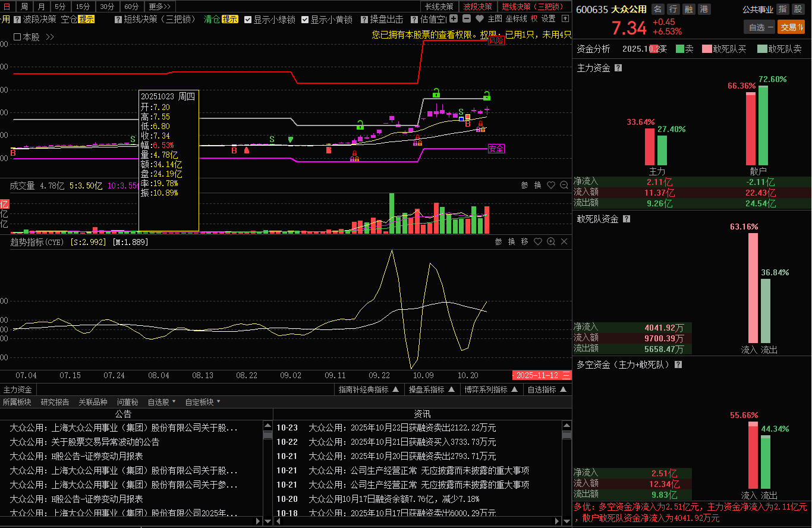Open the 自选 dropdown button

760,27
